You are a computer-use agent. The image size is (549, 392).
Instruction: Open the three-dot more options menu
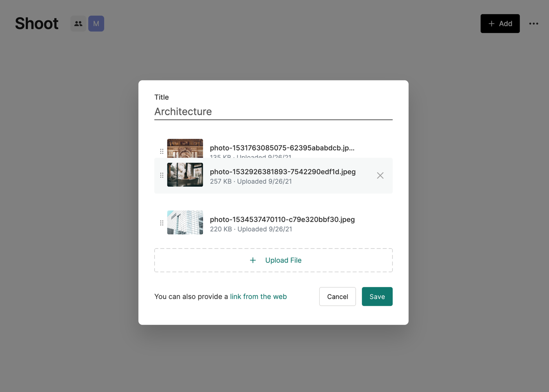pyautogui.click(x=533, y=24)
